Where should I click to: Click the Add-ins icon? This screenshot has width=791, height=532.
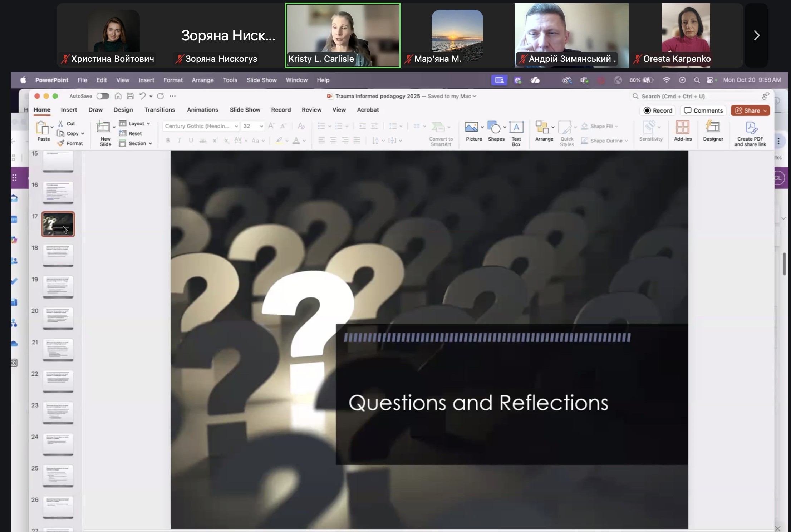(x=682, y=127)
